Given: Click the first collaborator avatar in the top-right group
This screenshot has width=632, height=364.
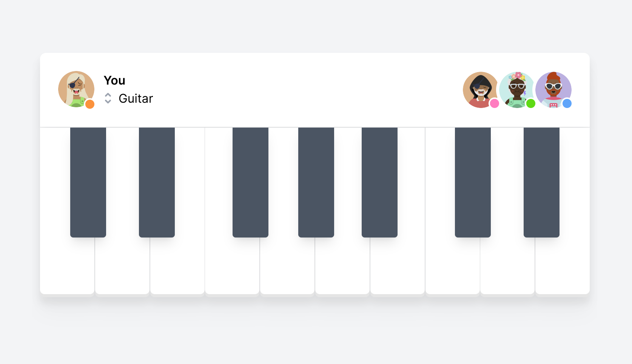Looking at the screenshot, I should point(480,89).
